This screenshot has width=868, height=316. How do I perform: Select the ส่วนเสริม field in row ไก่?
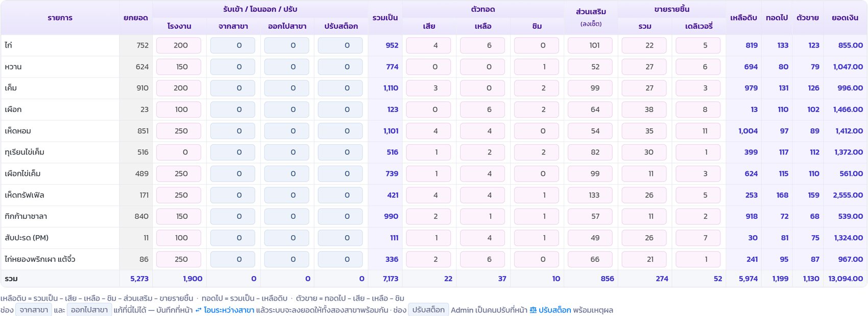[591, 46]
